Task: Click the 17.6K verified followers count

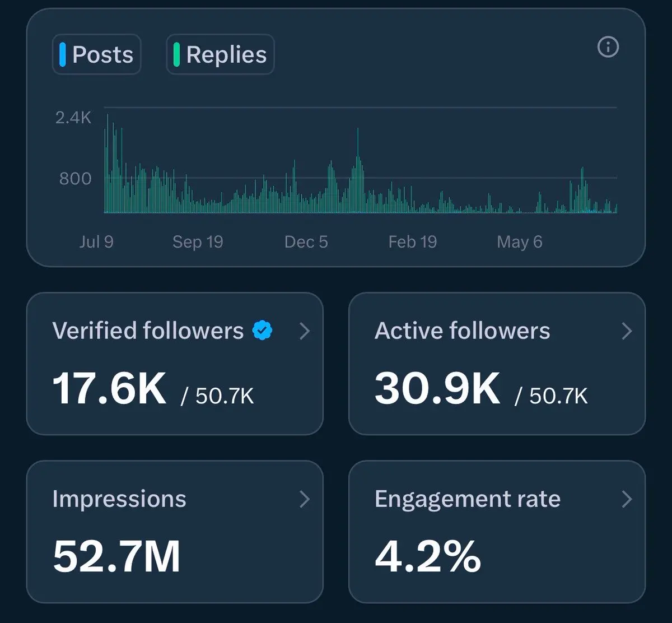Action: 110,388
